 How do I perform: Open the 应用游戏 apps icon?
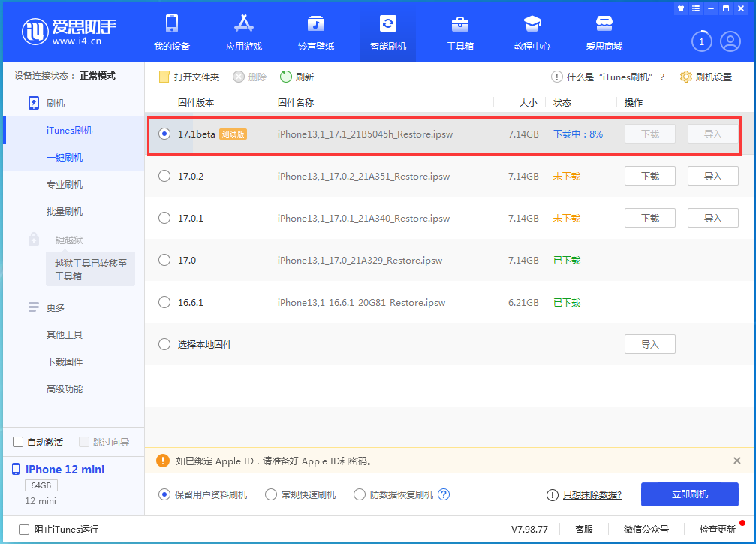243,23
